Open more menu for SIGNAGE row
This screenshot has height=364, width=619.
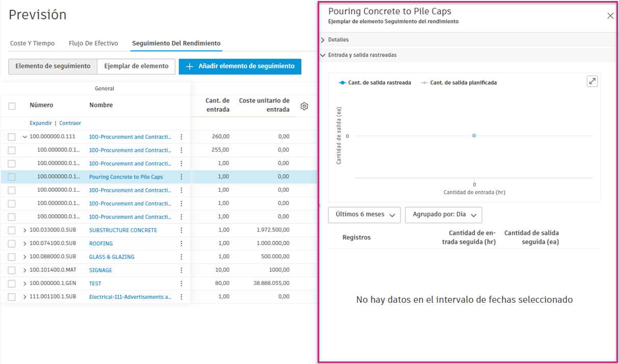(181, 270)
